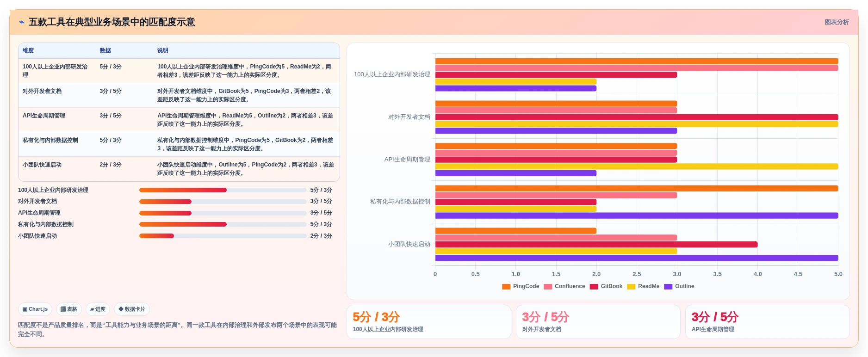Click 维度 column header
Image resolution: width=868 pixels, height=357 pixels.
click(x=28, y=51)
